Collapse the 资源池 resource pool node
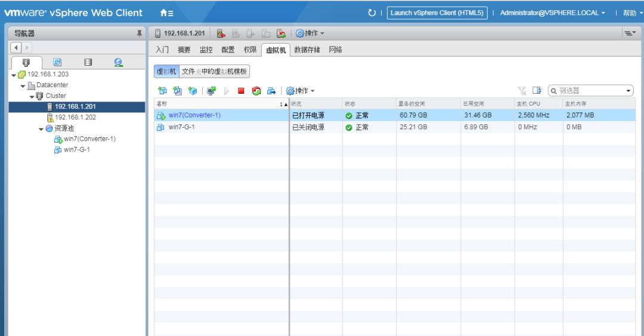644x336 pixels. (x=41, y=129)
